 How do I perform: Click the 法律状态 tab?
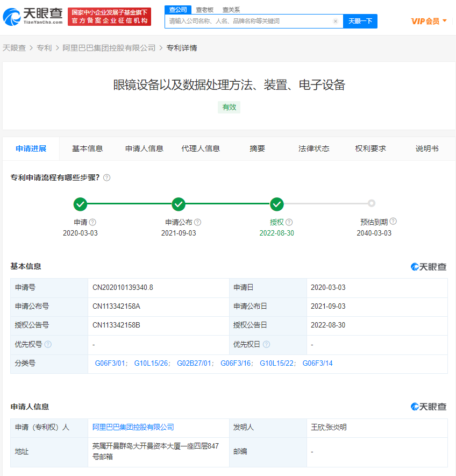(314, 148)
